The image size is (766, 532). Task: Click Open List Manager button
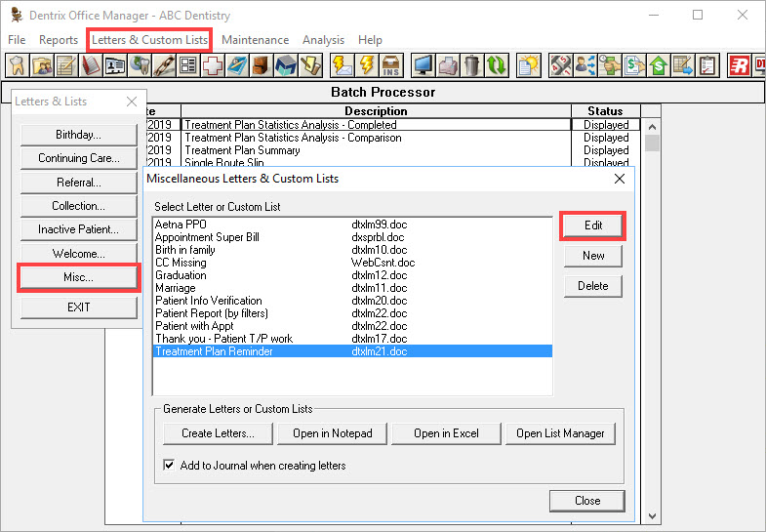pos(560,433)
